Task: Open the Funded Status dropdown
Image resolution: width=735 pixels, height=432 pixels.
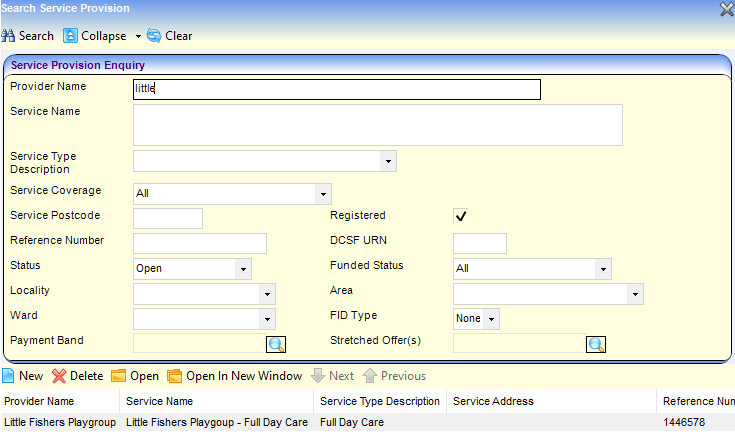Action: [x=602, y=269]
